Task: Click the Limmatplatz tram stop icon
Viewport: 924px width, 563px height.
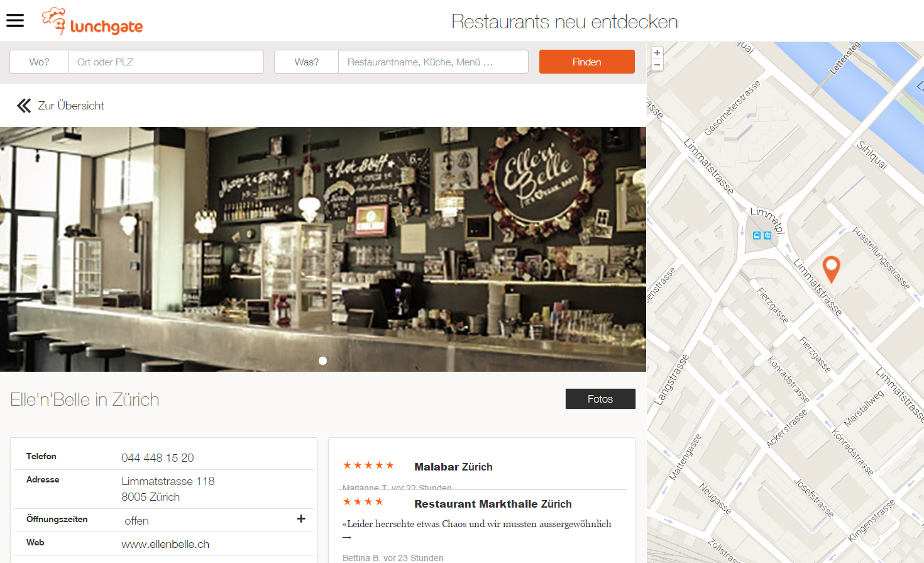Action: click(x=762, y=235)
